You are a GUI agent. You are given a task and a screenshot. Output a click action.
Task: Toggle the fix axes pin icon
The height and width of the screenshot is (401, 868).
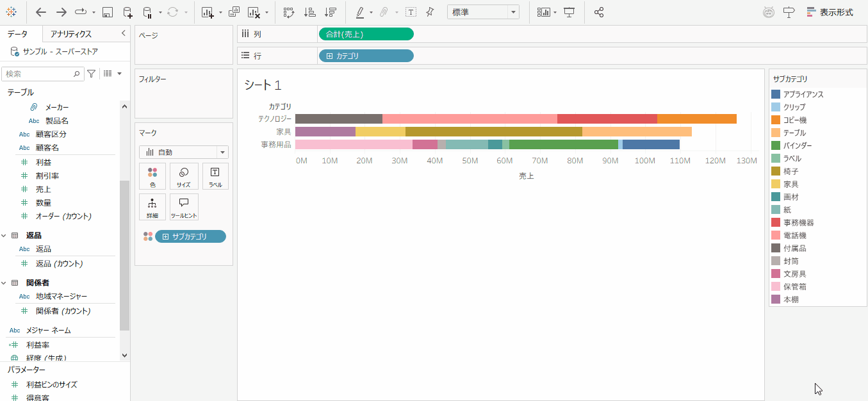coord(430,12)
